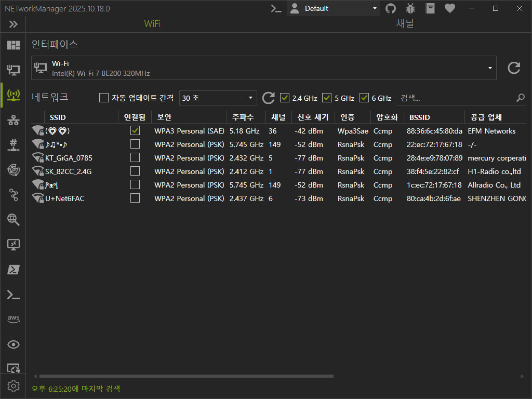Open the 30 초 interval dropdown
532x399 pixels.
tap(218, 98)
